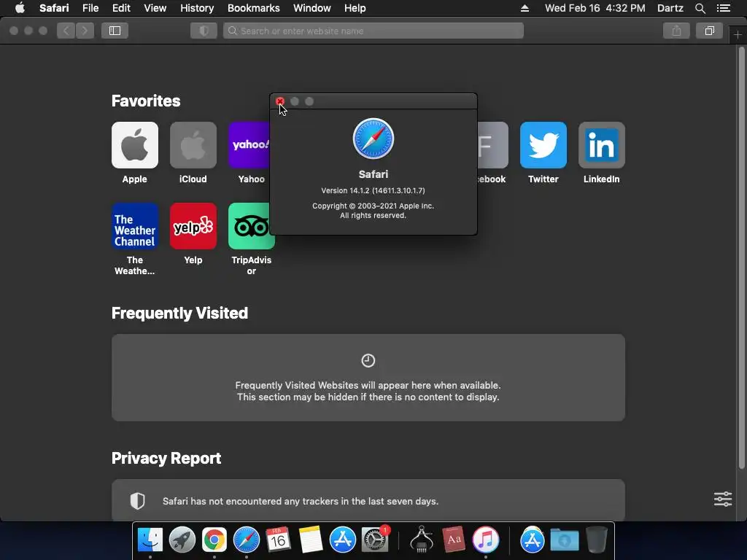This screenshot has height=560, width=747.
Task: Click "Safari has not encountered any trackers" row
Action: [368, 500]
